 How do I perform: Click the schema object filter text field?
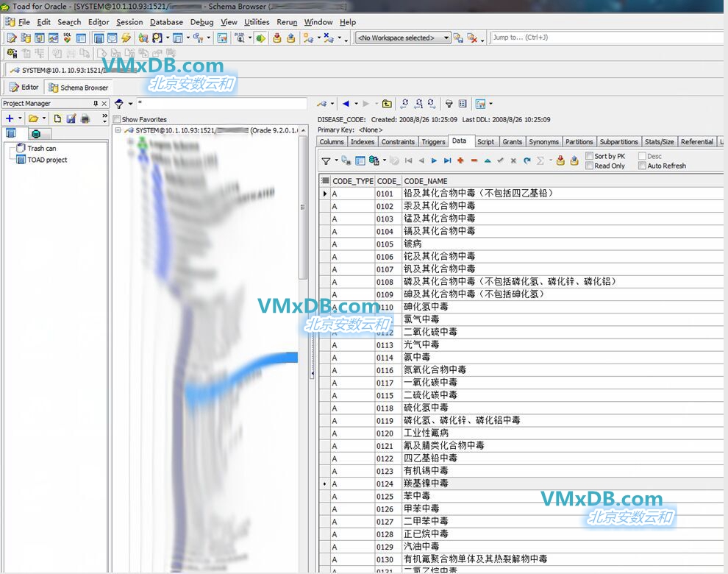pyautogui.click(x=222, y=103)
